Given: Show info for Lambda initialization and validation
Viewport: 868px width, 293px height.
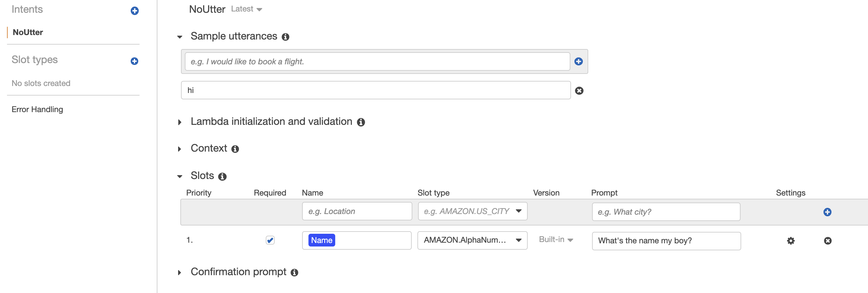Looking at the screenshot, I should tap(360, 122).
